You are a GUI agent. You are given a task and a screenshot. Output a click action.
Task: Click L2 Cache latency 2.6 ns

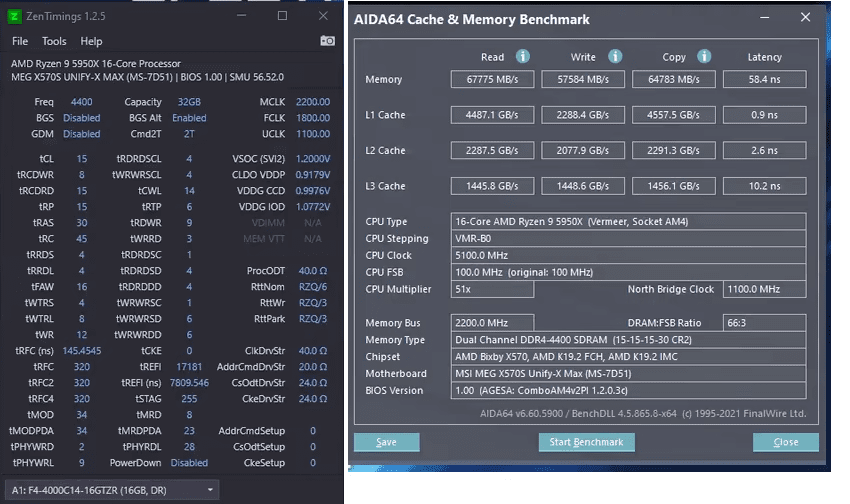pyautogui.click(x=764, y=150)
